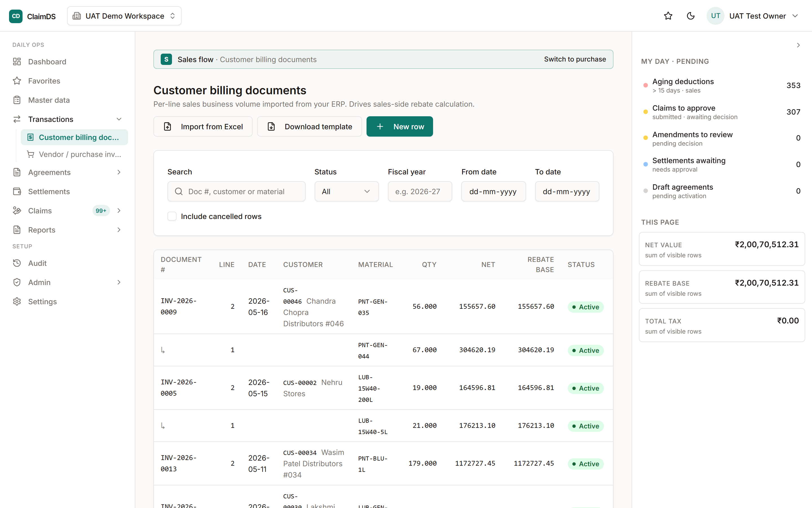
Task: Toggle dark mode with moon icon
Action: [x=690, y=16]
